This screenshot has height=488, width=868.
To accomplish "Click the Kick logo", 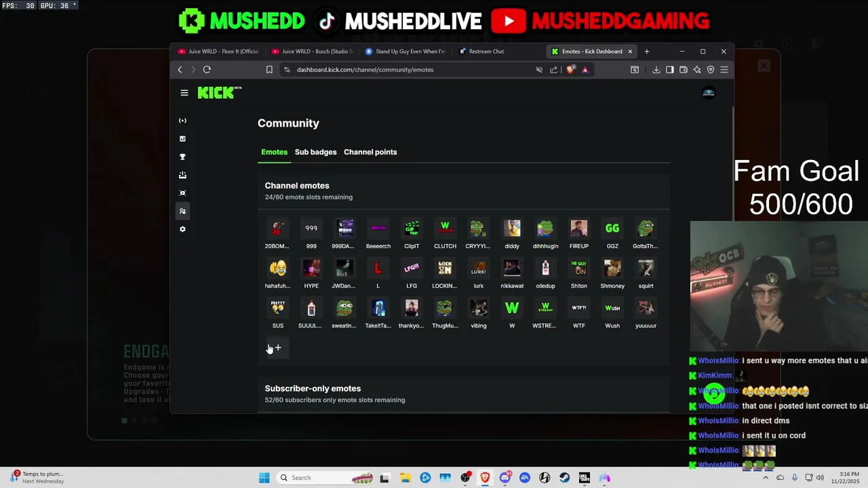I will tap(220, 93).
